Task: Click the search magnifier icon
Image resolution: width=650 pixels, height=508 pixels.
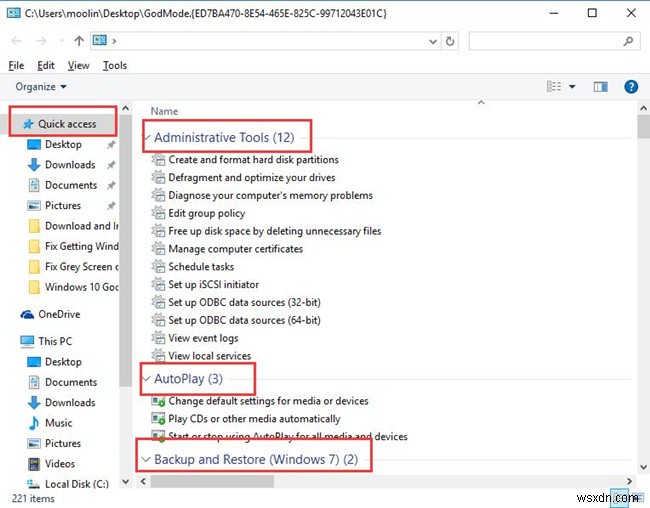Action: coord(628,41)
